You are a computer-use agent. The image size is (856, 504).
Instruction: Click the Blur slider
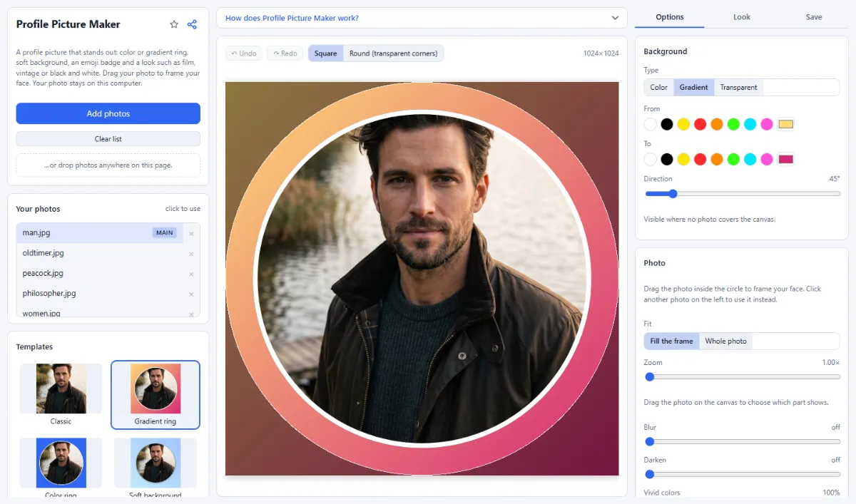pyautogui.click(x=742, y=442)
